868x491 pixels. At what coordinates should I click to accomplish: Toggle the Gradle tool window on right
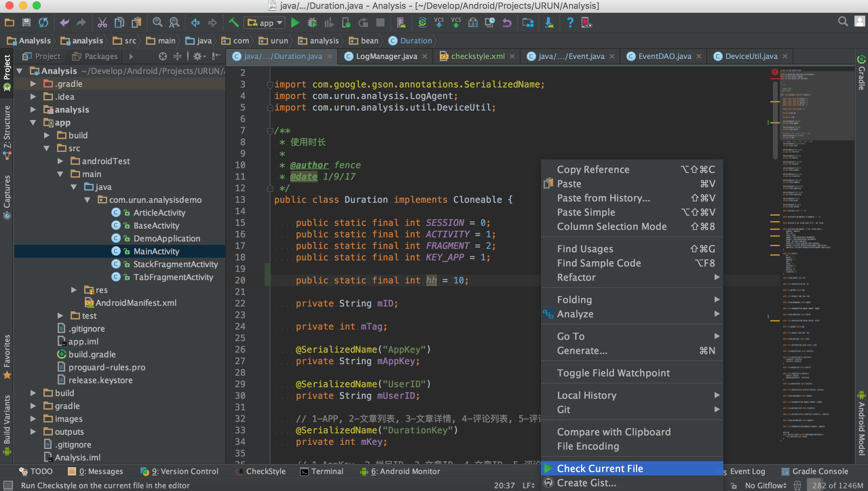pyautogui.click(x=862, y=73)
